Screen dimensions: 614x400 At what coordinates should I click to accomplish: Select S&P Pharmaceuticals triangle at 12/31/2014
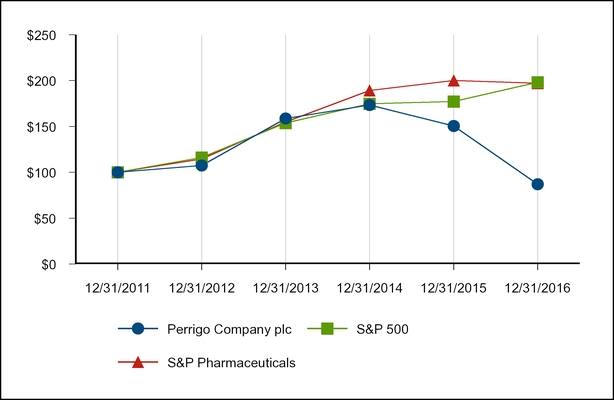[x=369, y=91]
